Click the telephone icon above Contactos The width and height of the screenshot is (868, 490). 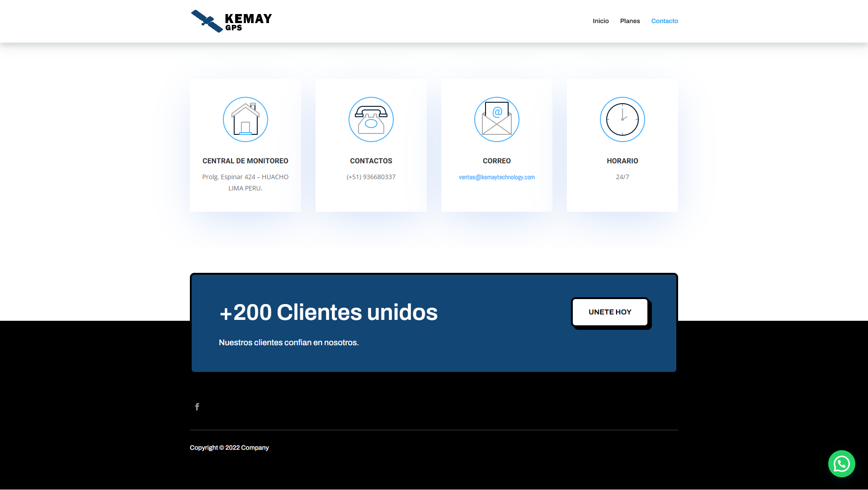(x=371, y=119)
